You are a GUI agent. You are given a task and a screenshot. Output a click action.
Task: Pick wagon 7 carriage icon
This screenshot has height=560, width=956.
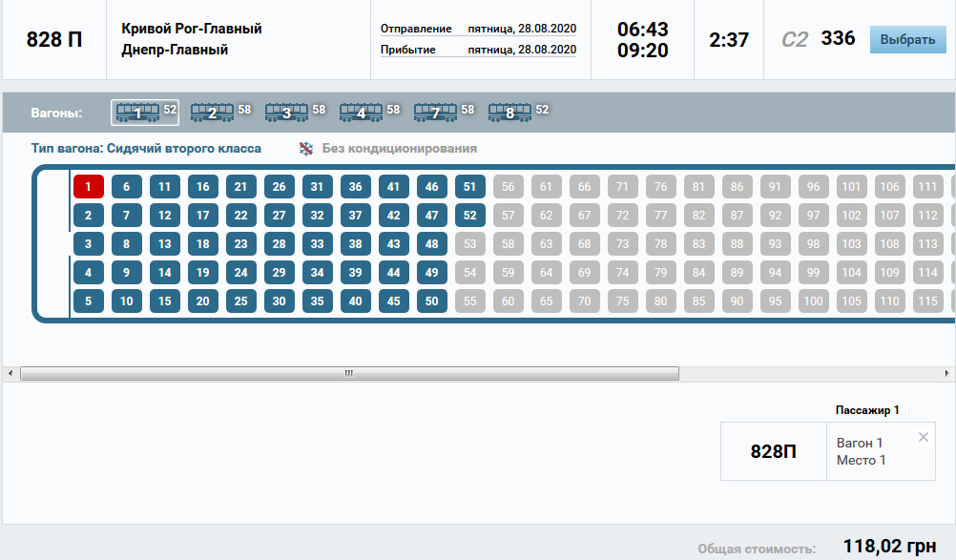coord(435,113)
